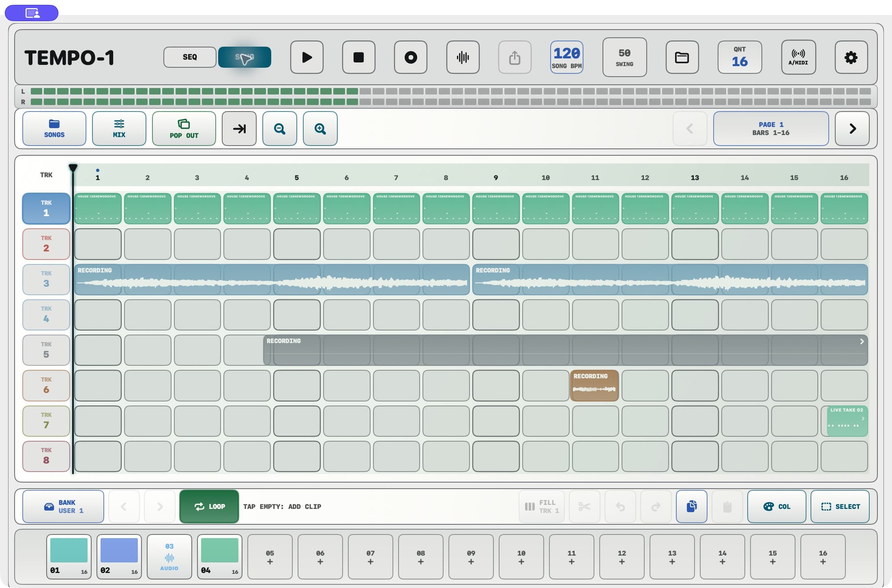Open the MIX panel

[x=119, y=129]
